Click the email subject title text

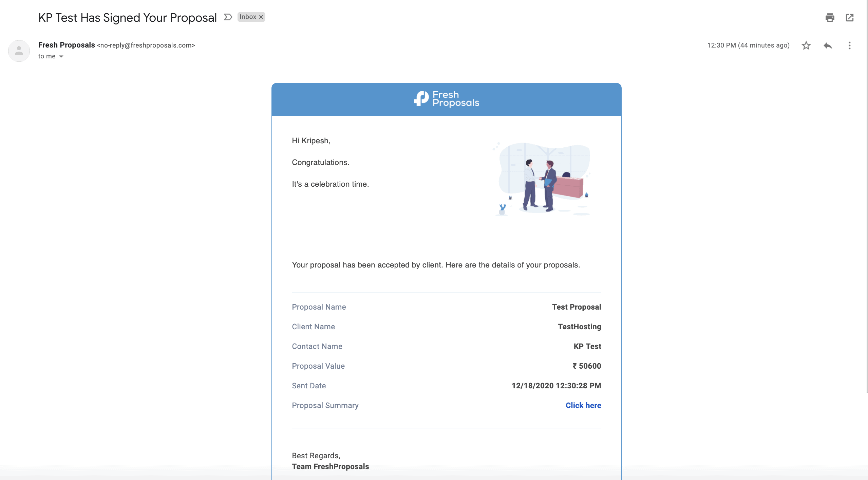[127, 18]
